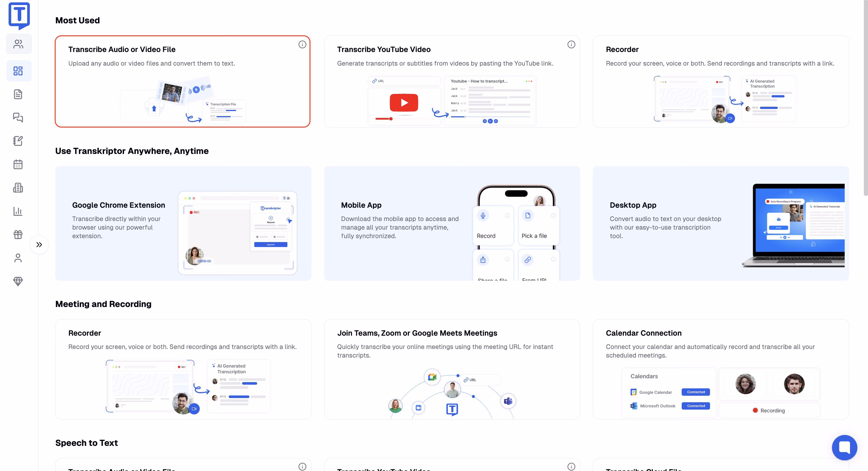
Task: Select the dashboard grid icon in sidebar
Action: click(18, 71)
